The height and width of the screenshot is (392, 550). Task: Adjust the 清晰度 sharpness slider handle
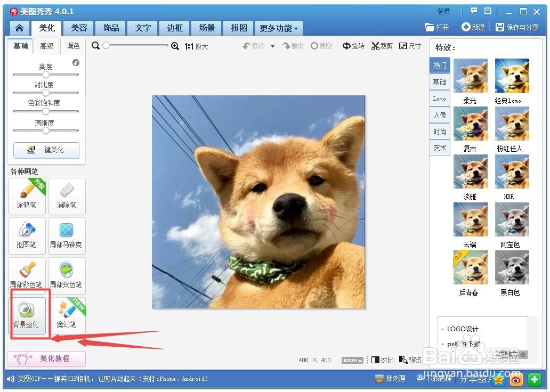coord(46,130)
